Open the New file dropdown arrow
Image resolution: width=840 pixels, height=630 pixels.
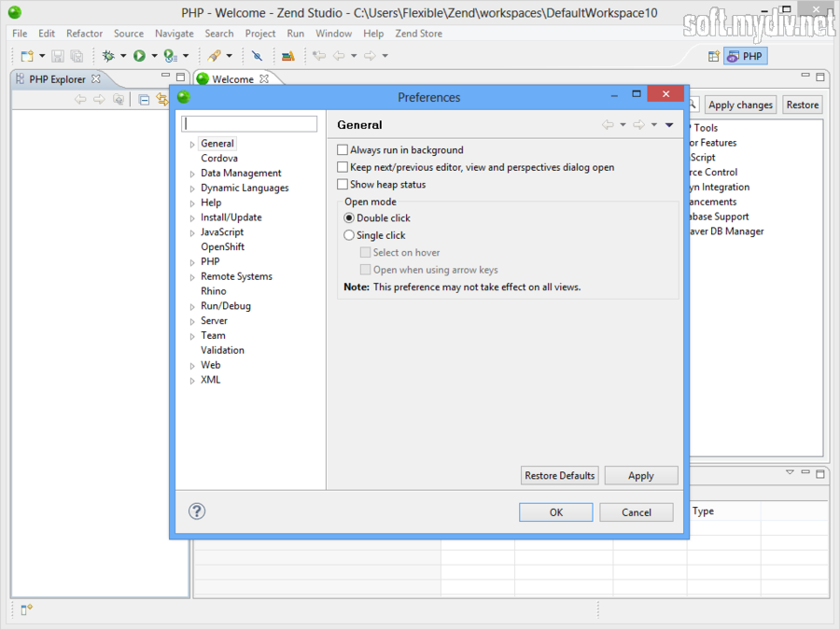[42, 56]
